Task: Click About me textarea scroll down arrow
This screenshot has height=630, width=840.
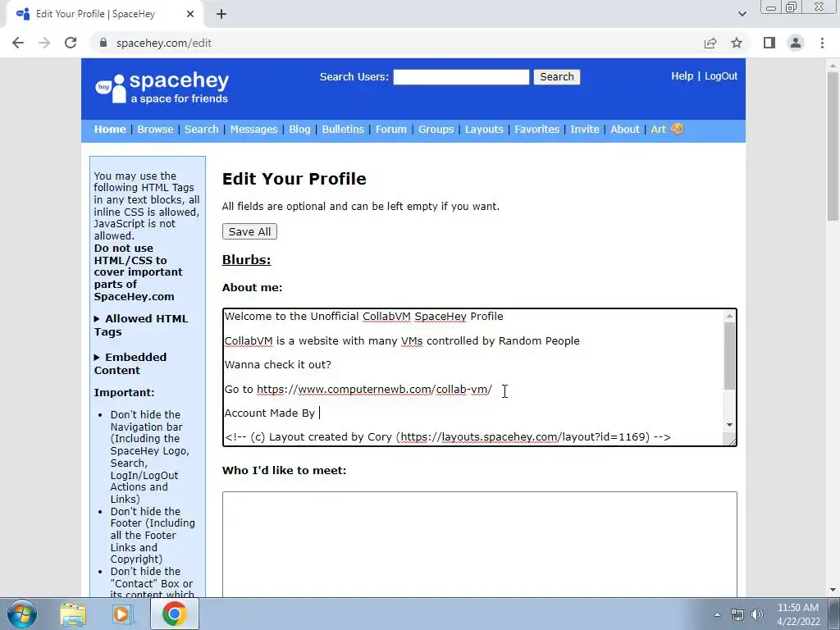Action: (729, 425)
